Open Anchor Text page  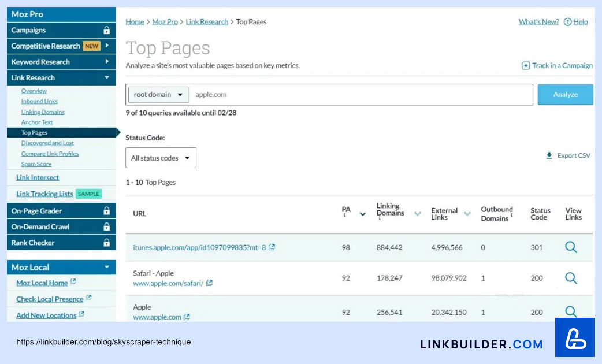[37, 122]
